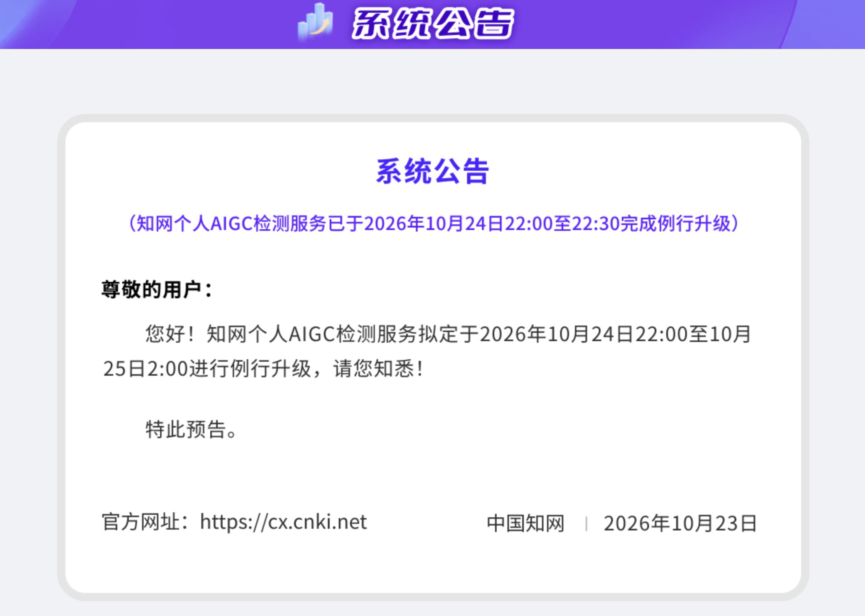Click the date '2026年10月23日'
Viewport: 865px width, 616px height.
coord(680,523)
